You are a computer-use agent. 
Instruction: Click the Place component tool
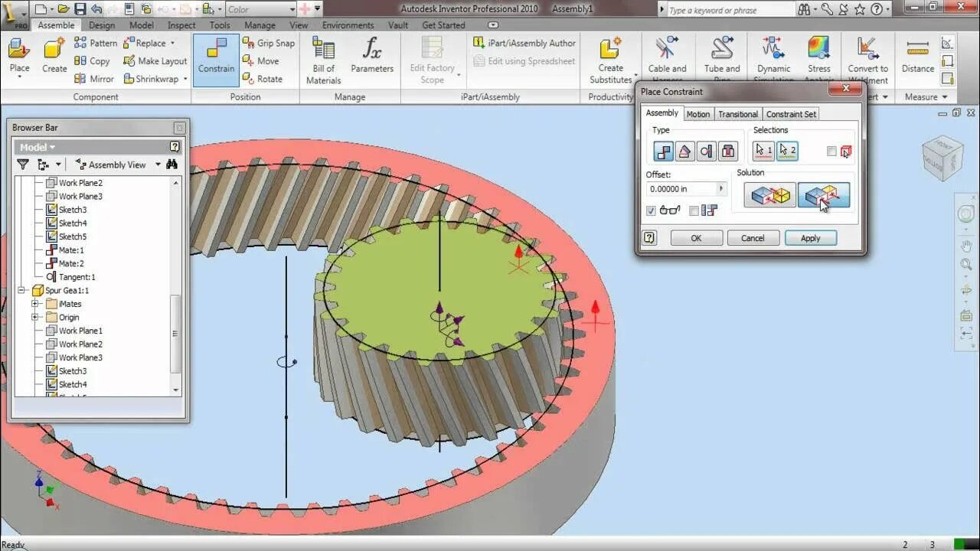click(x=19, y=56)
